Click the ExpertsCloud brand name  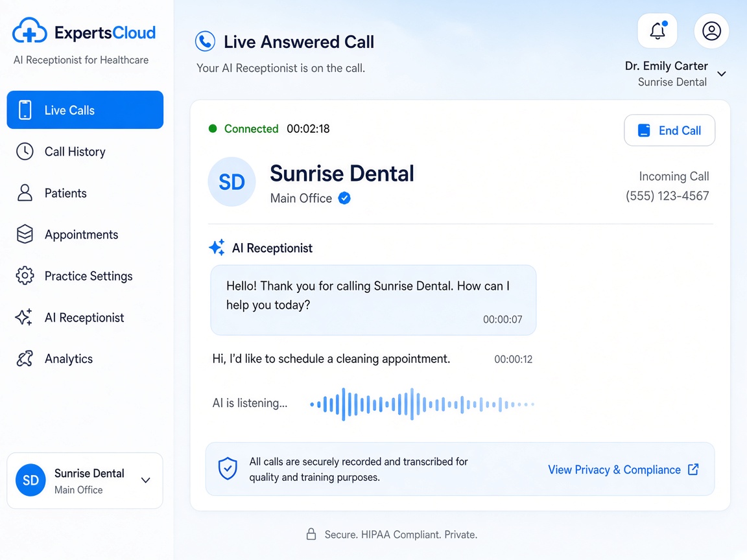(105, 32)
